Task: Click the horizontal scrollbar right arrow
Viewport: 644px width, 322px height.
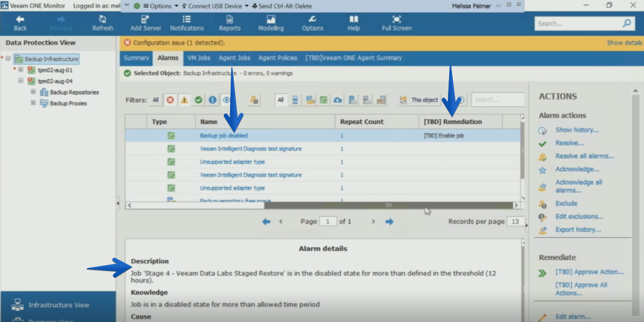Action: [x=517, y=205]
